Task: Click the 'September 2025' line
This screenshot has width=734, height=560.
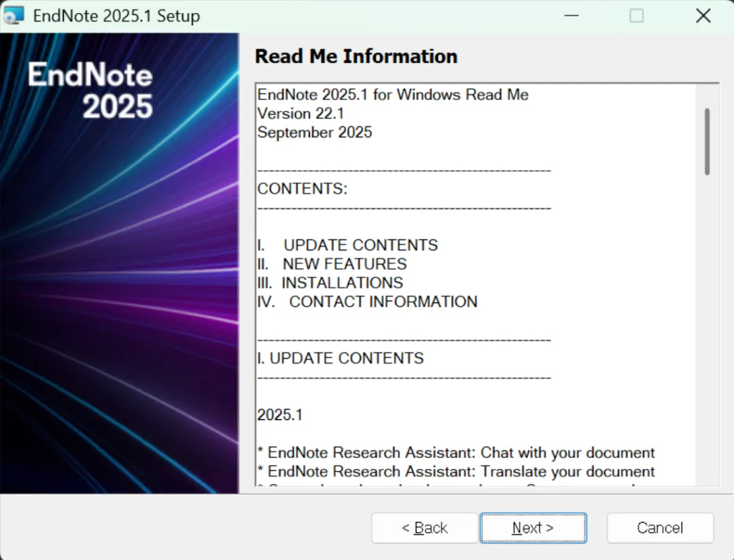Action: (x=315, y=132)
